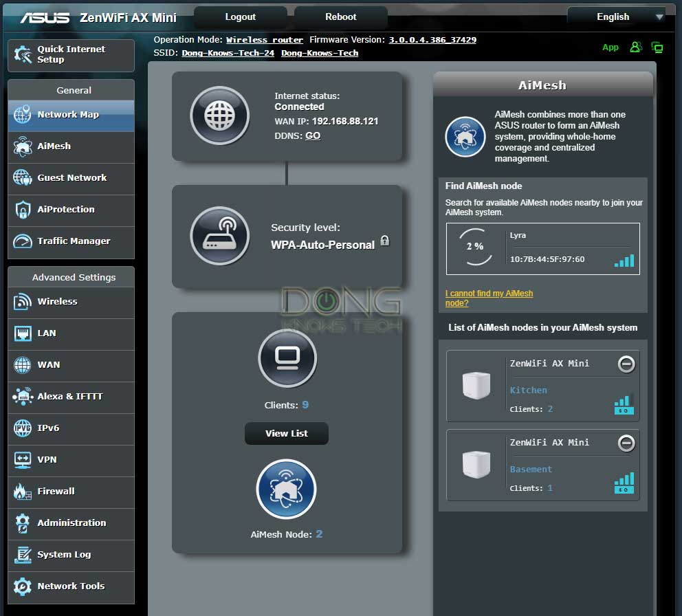Viewport: 682px width, 616px height.
Task: Click the green screens icon in header
Action: (657, 47)
